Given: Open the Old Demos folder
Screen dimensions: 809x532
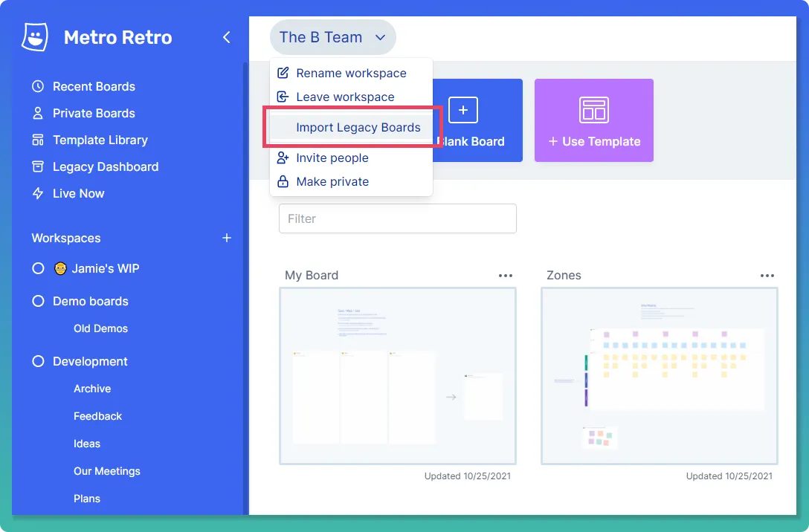Looking at the screenshot, I should (x=100, y=328).
